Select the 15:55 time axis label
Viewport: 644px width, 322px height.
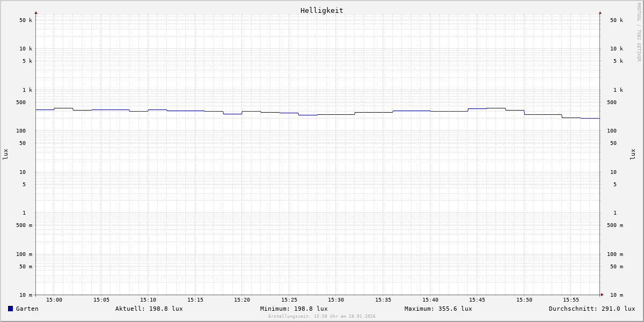571,300
